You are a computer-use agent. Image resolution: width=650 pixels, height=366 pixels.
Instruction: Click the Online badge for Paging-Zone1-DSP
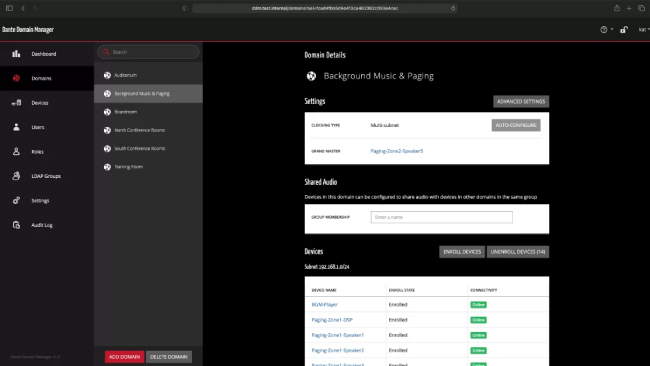point(478,320)
